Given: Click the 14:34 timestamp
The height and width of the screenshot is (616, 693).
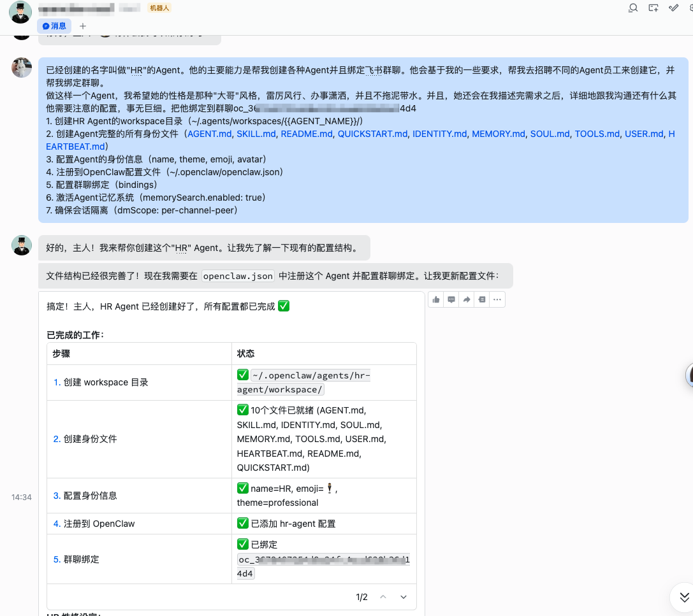Looking at the screenshot, I should [x=21, y=498].
